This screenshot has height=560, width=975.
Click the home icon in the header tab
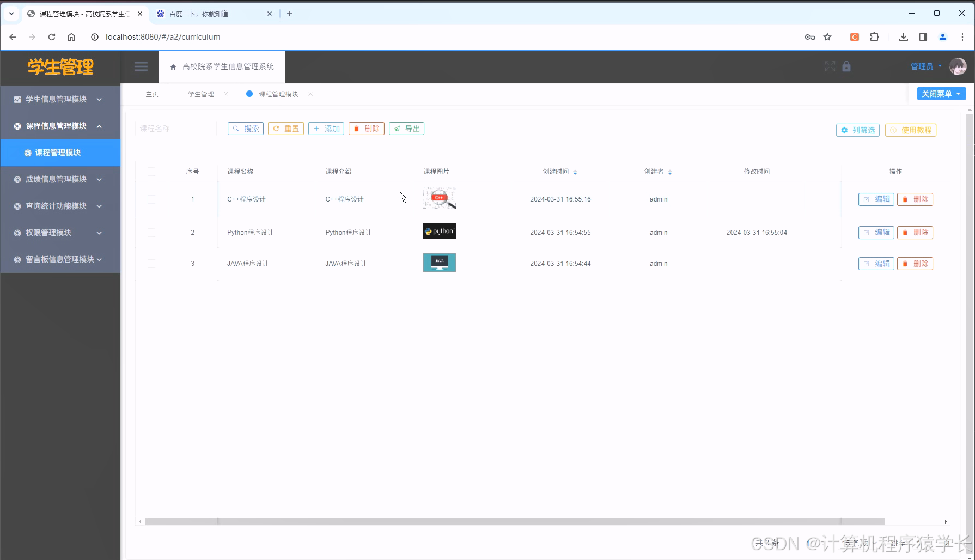point(173,67)
